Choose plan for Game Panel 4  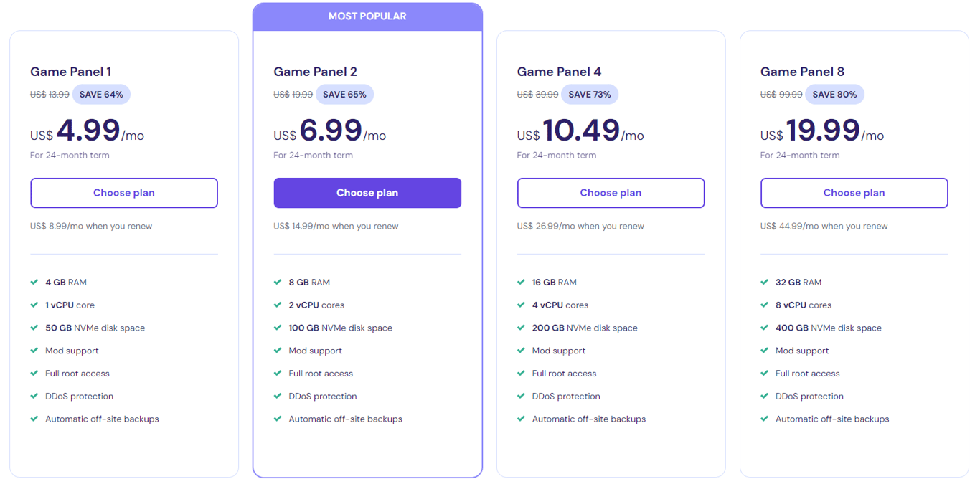611,192
